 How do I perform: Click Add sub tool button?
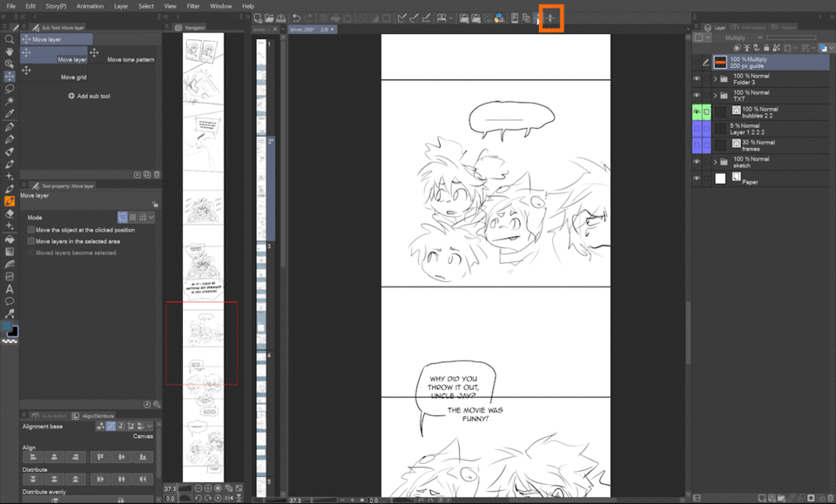click(x=89, y=96)
